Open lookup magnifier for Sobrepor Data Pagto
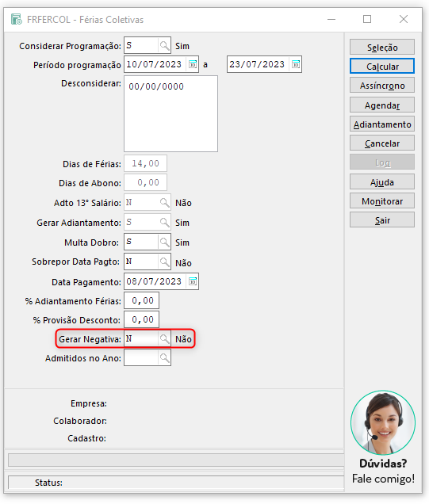429x504 pixels. (164, 262)
